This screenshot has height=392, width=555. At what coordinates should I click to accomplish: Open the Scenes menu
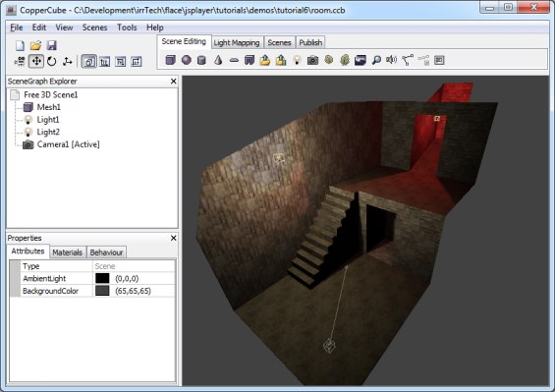coord(94,28)
